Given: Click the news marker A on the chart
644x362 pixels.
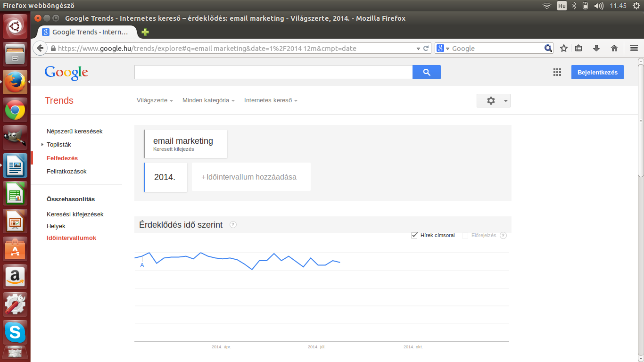Looking at the screenshot, I should pos(142,265).
